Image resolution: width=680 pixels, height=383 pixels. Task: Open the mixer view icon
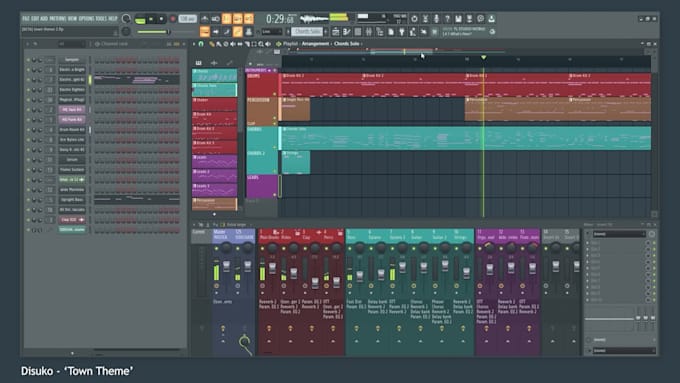coord(369,32)
